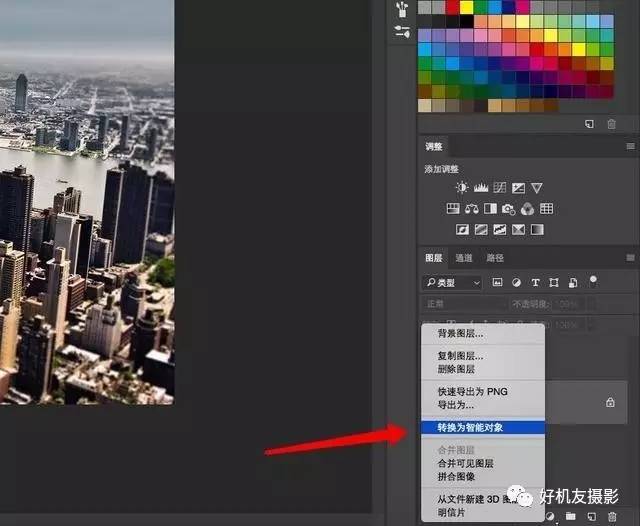Add a Vibrance adjustment
Image resolution: width=640 pixels, height=526 pixels.
coord(537,188)
